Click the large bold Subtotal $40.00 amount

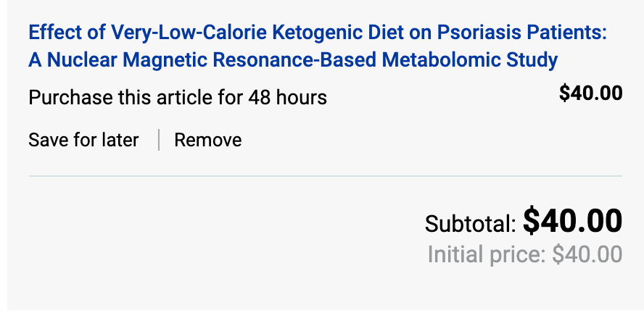[572, 221]
